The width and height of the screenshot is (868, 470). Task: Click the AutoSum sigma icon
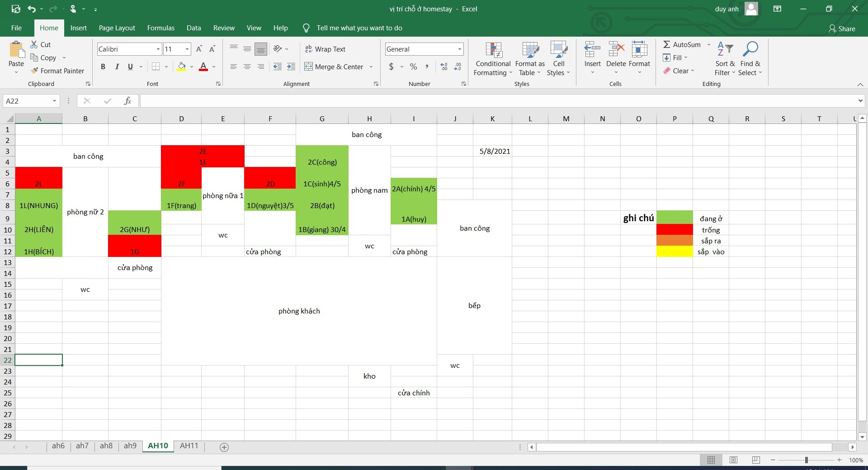[x=667, y=44]
